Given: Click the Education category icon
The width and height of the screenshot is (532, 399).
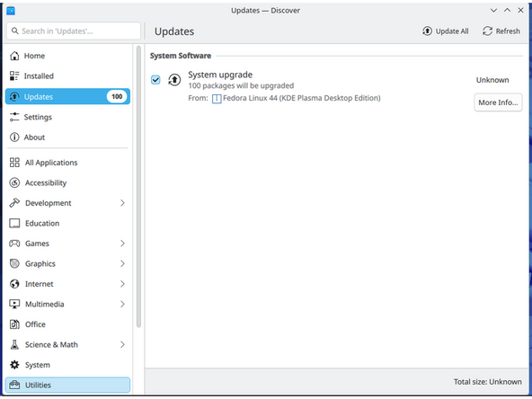Looking at the screenshot, I should [x=14, y=223].
